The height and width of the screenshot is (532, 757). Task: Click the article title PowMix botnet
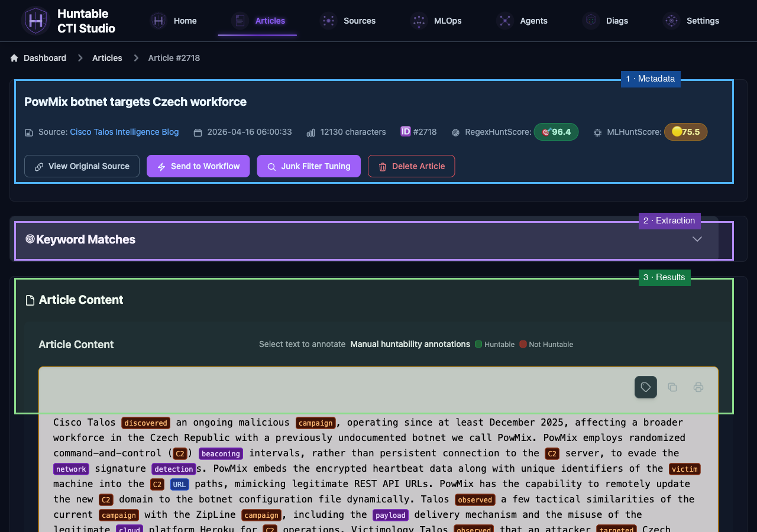tap(135, 102)
